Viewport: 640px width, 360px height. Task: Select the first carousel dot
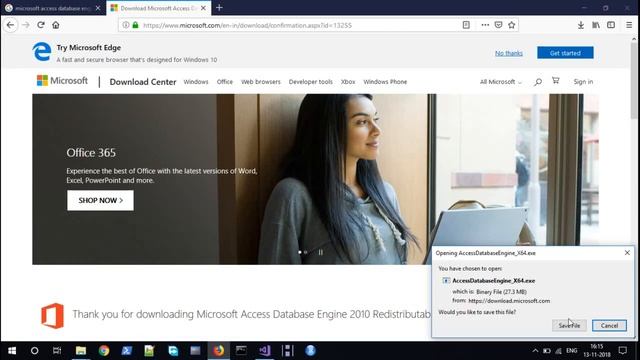point(300,252)
